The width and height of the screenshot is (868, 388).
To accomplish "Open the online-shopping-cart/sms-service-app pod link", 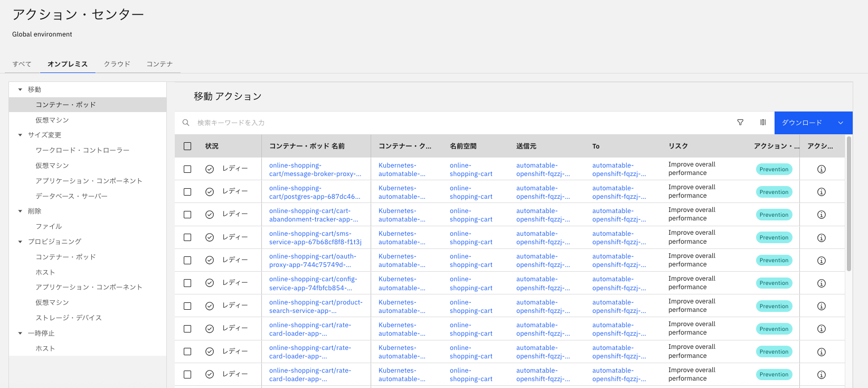I will click(315, 238).
